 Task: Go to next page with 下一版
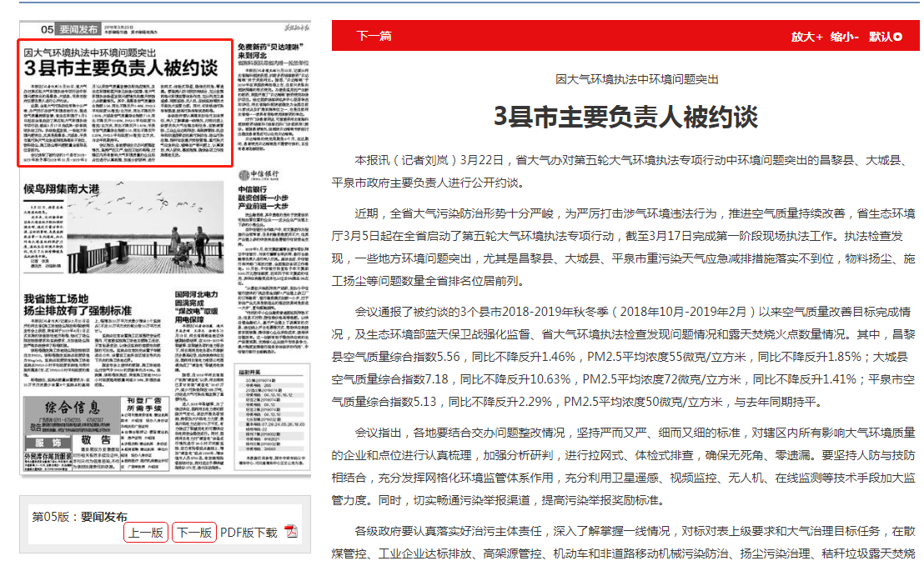[194, 533]
